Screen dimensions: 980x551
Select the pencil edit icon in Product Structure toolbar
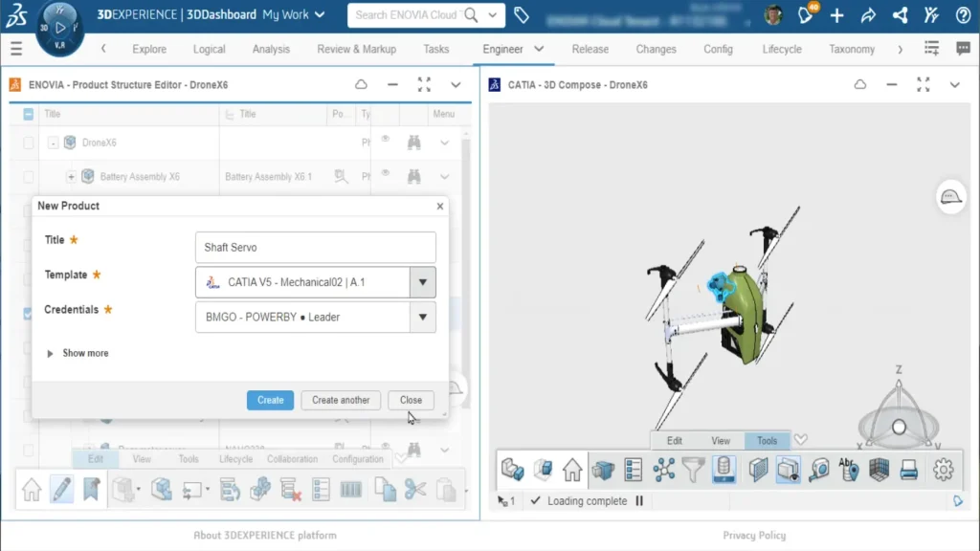[61, 490]
